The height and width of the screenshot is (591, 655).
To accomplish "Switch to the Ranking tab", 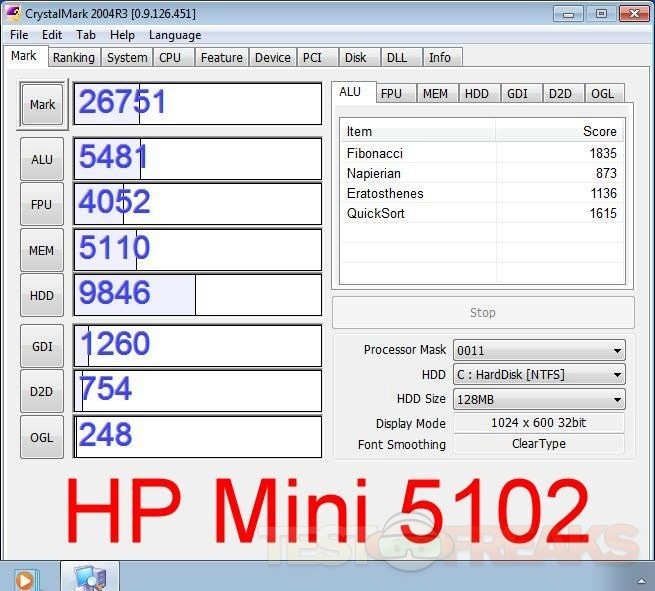I will pyautogui.click(x=74, y=58).
